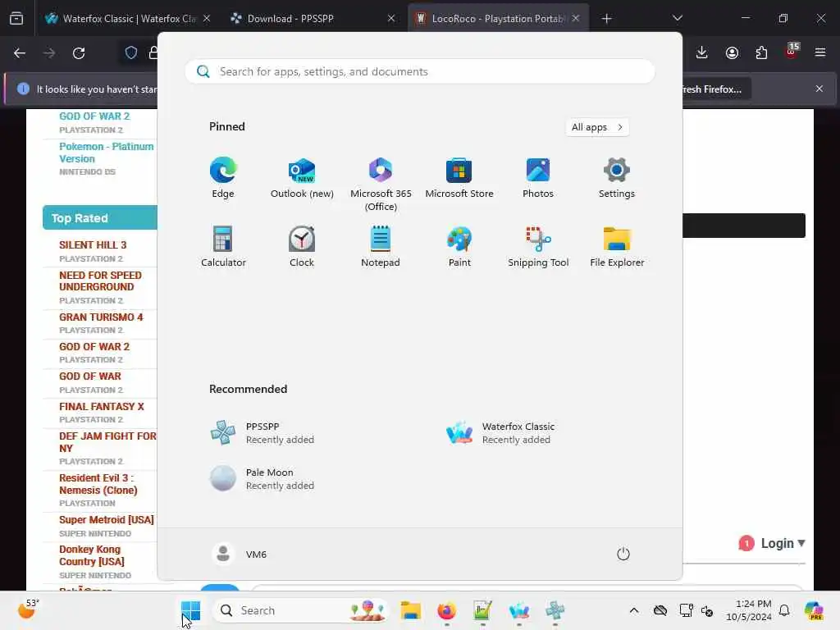Open NEED FOR SPEED UNDERGROUND link
840x630 pixels.
click(x=100, y=281)
